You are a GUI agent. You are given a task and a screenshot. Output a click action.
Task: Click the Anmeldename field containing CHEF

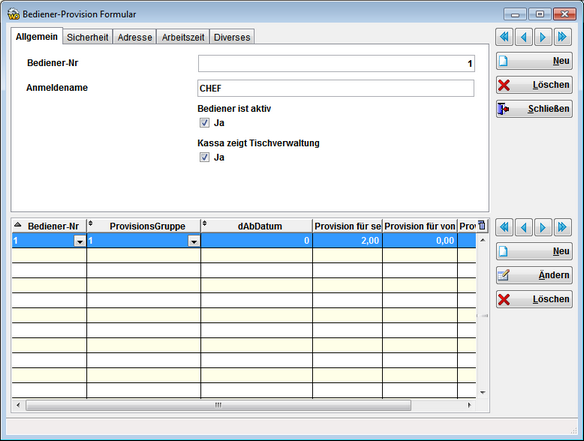coord(336,88)
